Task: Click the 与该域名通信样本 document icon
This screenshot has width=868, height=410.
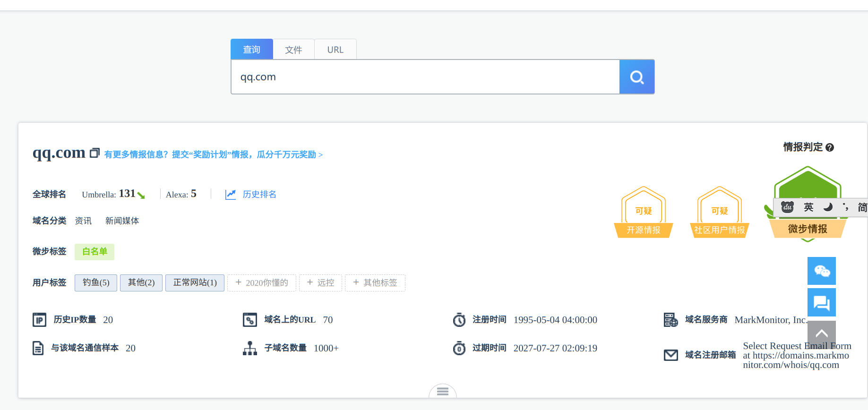Action: pos(38,348)
